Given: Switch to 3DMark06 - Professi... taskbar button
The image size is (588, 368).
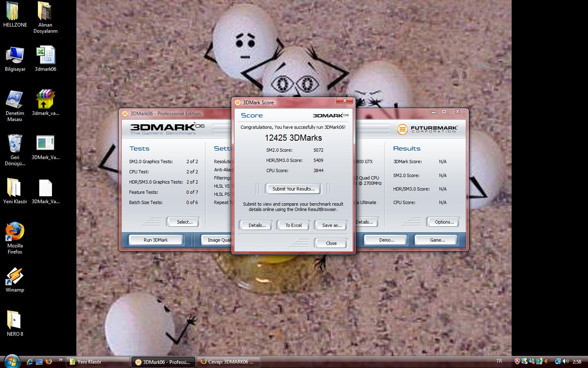Looking at the screenshot, I should point(163,362).
